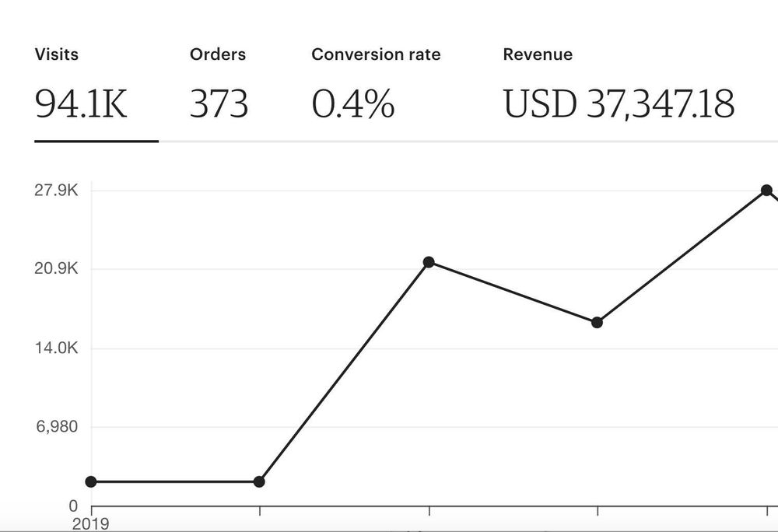Pick the data point near 20.9K

[x=429, y=262]
